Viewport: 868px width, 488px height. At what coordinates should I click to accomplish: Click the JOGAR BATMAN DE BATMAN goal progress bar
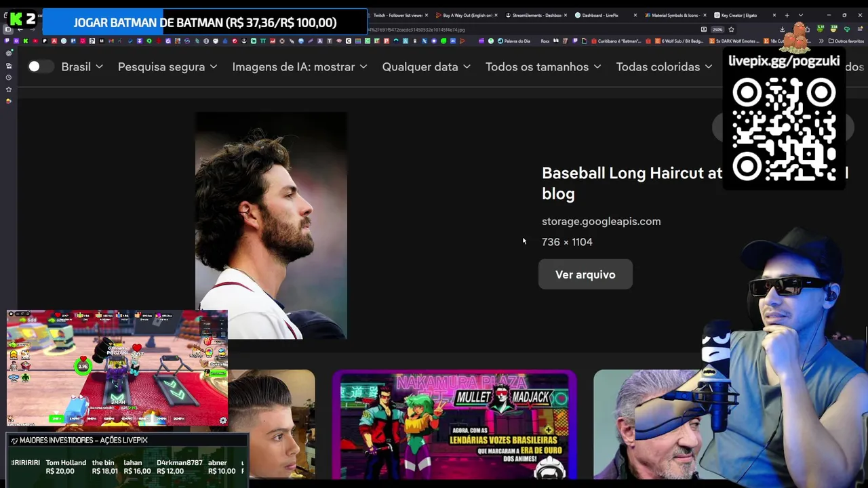205,22
